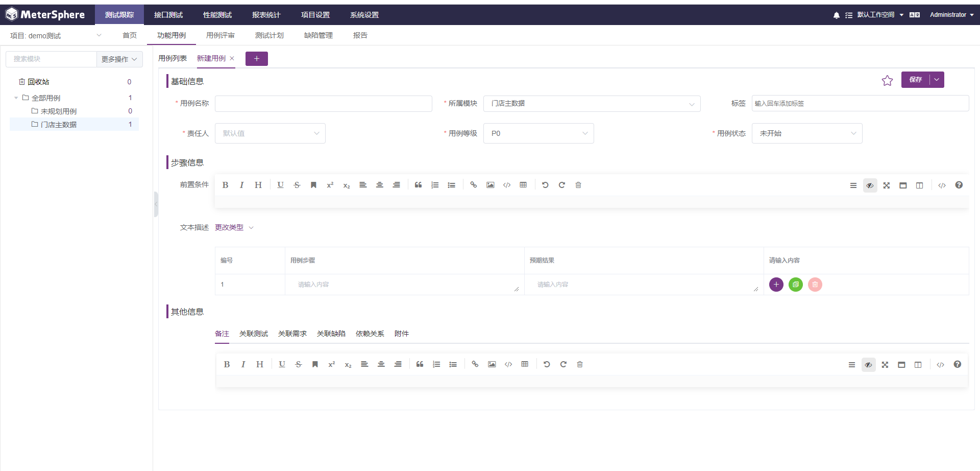This screenshot has width=980, height=471.
Task: Toggle preview mode in the 前置条件 editor
Action: coord(870,185)
